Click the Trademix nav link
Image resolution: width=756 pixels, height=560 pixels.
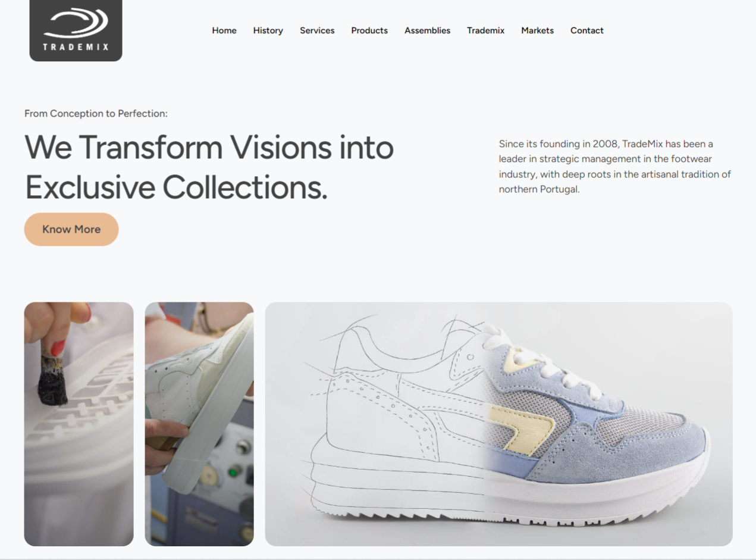[485, 30]
